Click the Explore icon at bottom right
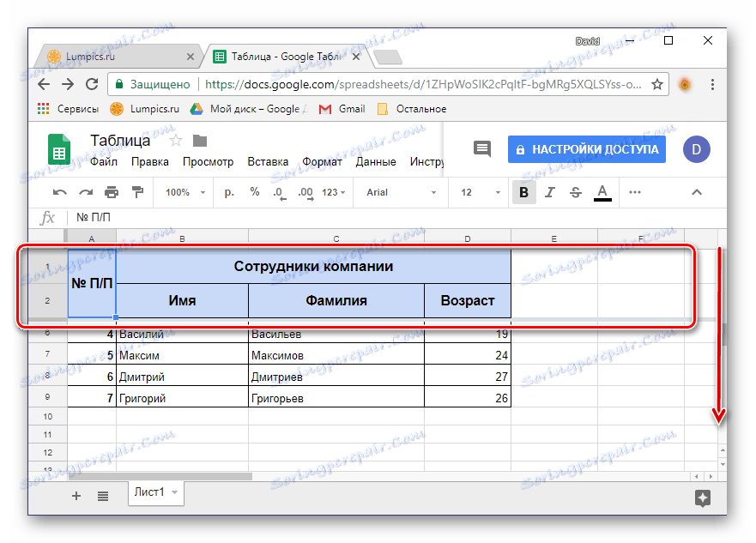This screenshot has height=543, width=756. (x=703, y=496)
